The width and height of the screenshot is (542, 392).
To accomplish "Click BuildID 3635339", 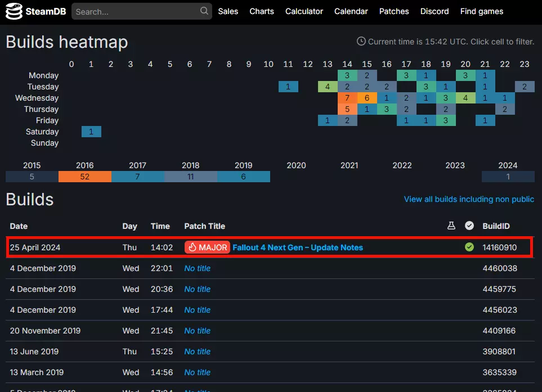I will pos(499,372).
